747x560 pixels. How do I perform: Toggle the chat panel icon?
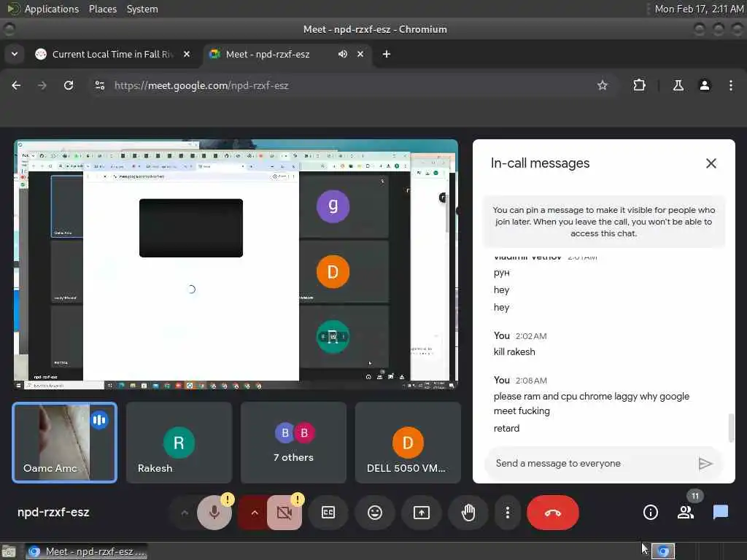click(x=720, y=513)
